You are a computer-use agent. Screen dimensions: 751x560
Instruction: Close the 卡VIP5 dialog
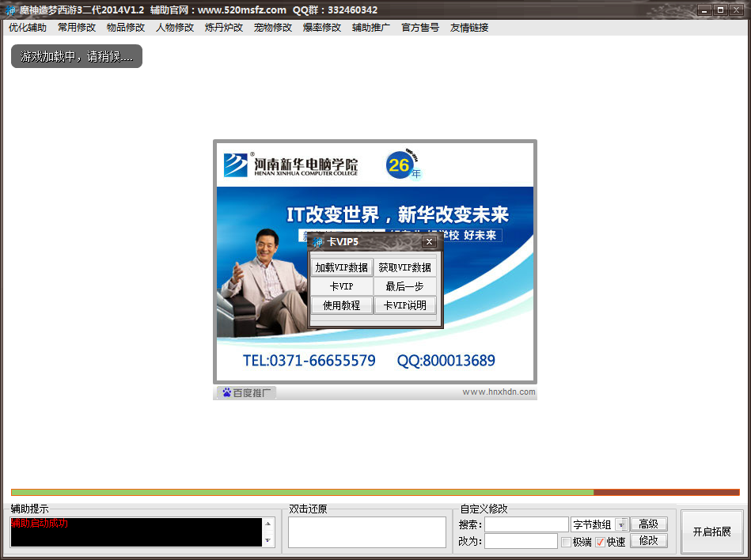pos(429,241)
